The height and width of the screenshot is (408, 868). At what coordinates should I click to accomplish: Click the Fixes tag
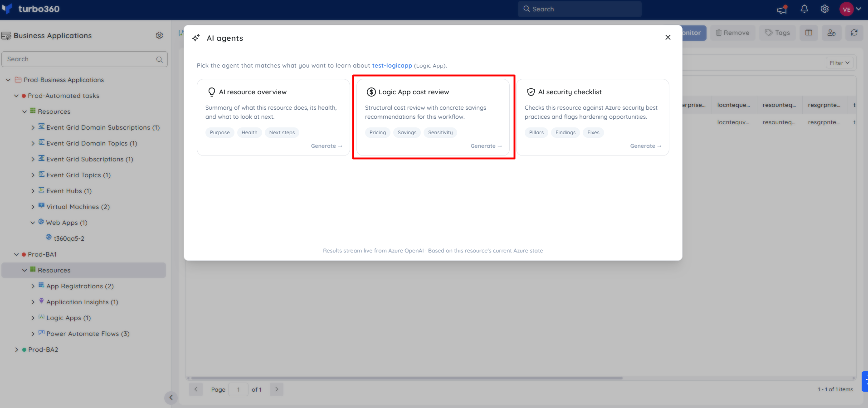click(x=593, y=132)
